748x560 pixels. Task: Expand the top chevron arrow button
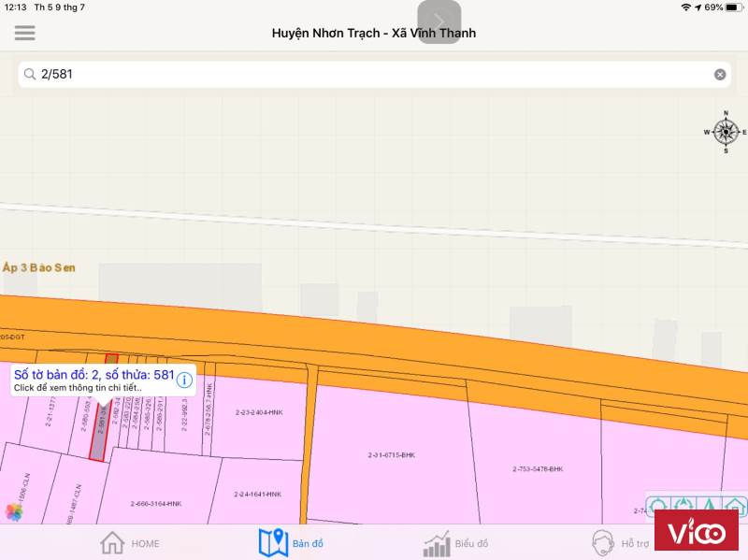pos(439,22)
